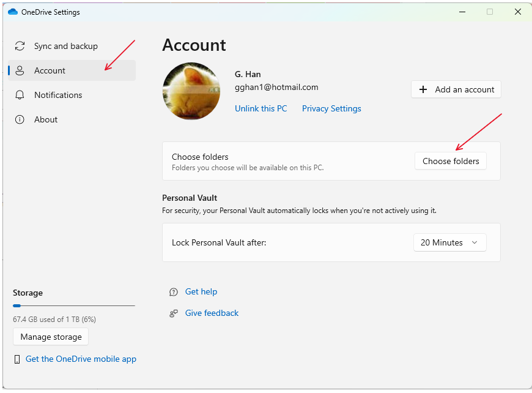Click the Account person icon

[x=20, y=70]
